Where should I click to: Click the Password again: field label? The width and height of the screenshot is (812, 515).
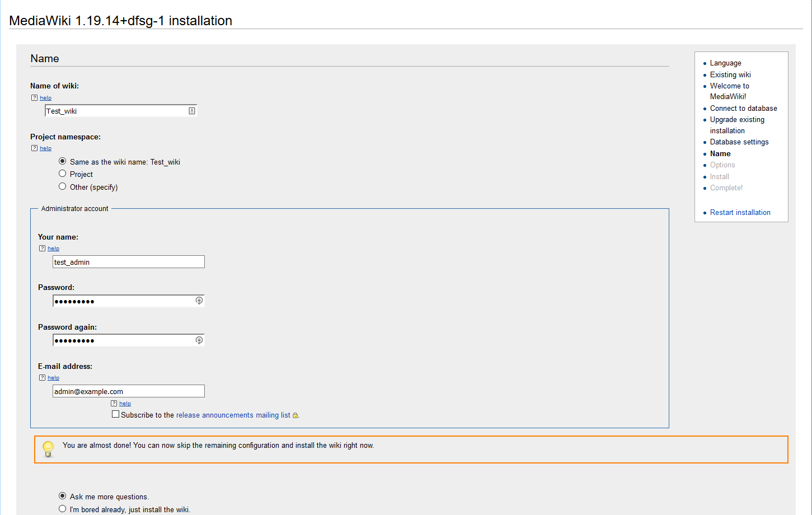(67, 327)
